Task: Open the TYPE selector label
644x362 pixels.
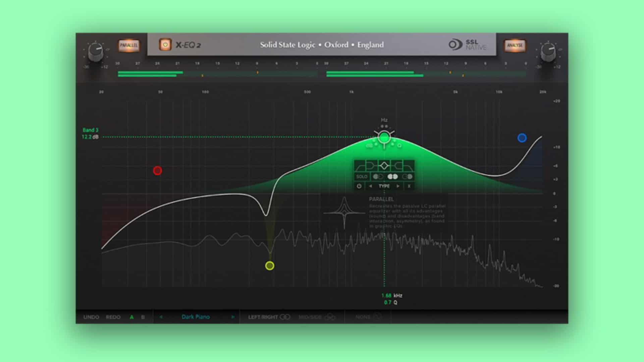Action: [x=384, y=186]
